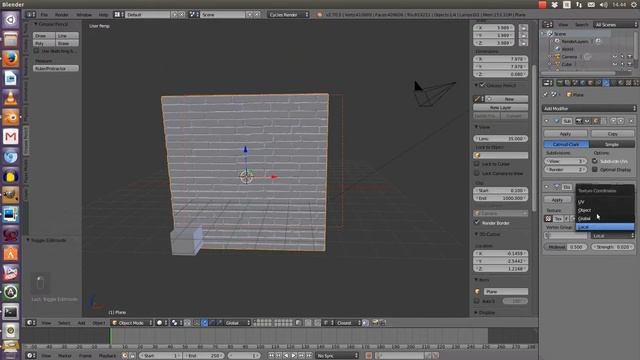
Task: Enable the Optimal Display checkbox
Action: [595, 169]
